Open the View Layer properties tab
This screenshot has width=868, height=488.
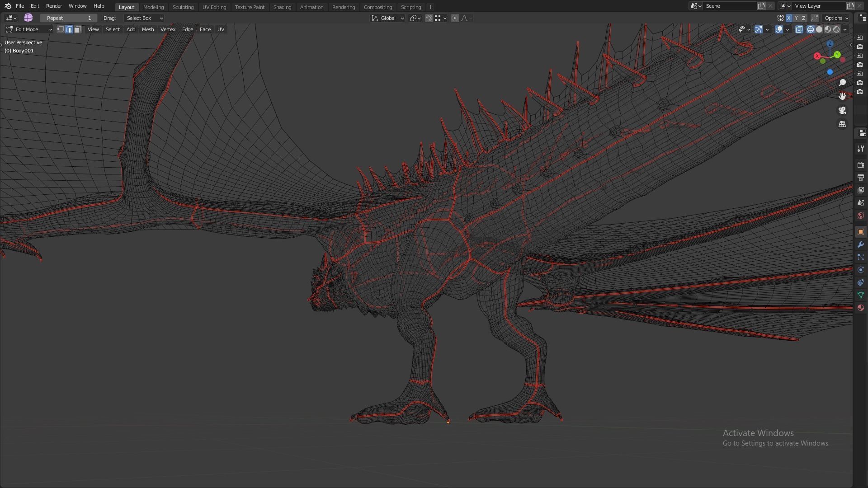(x=861, y=190)
